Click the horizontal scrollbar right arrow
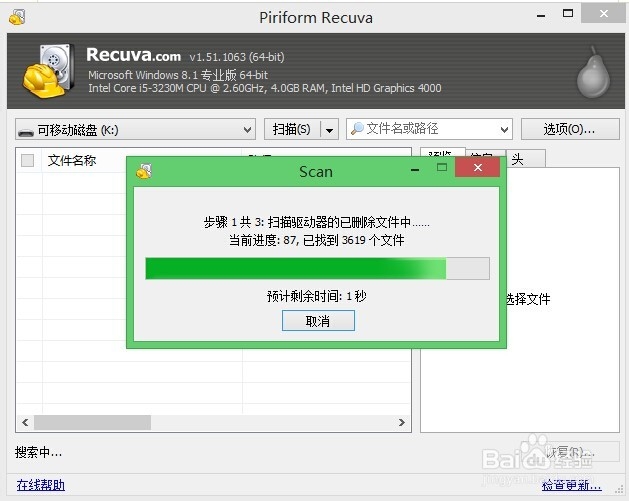Viewport: 629px width, 501px height. click(x=402, y=422)
